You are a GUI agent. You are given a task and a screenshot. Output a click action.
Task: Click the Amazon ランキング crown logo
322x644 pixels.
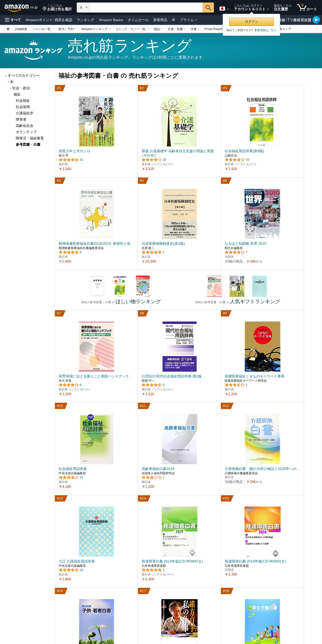click(x=33, y=50)
